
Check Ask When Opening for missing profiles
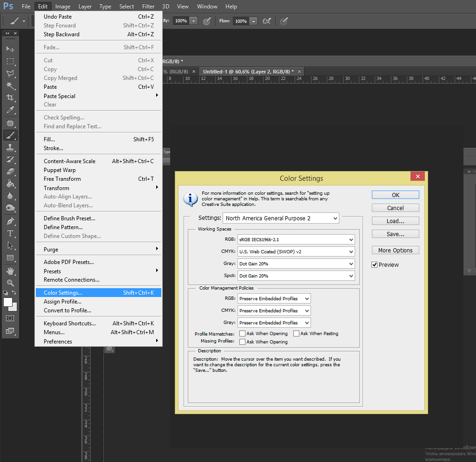click(243, 342)
